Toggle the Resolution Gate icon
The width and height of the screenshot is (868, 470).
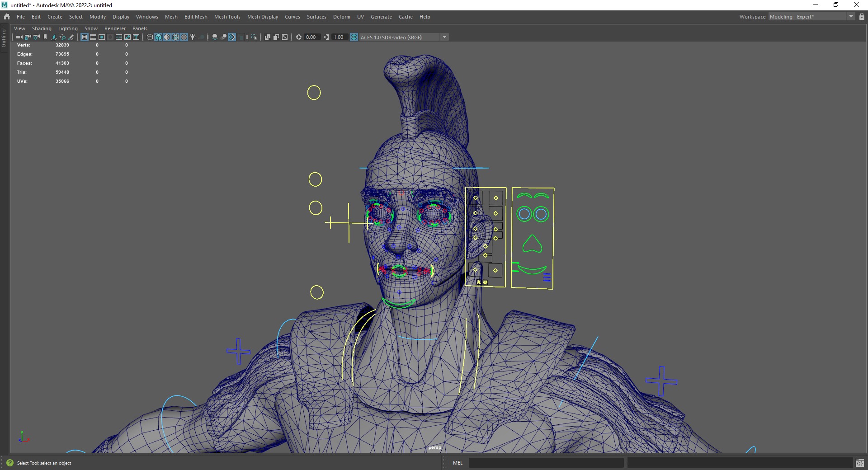[102, 37]
